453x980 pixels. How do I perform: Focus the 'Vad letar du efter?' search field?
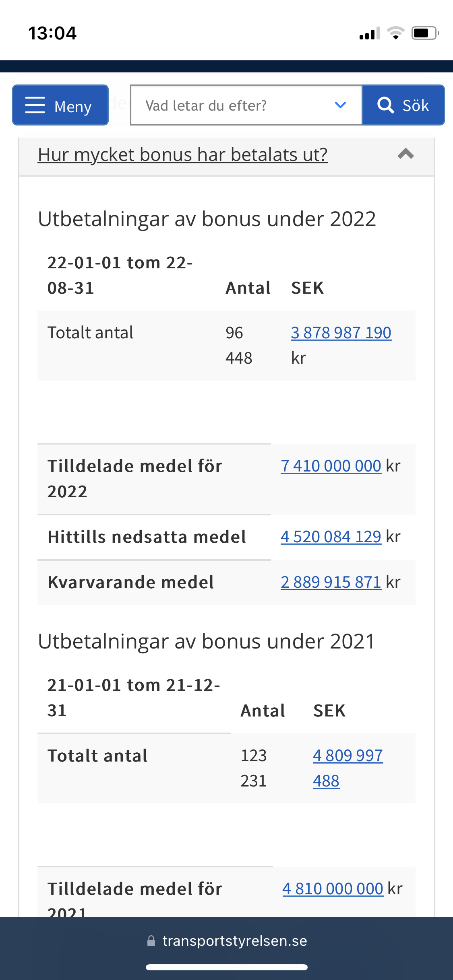point(234,105)
